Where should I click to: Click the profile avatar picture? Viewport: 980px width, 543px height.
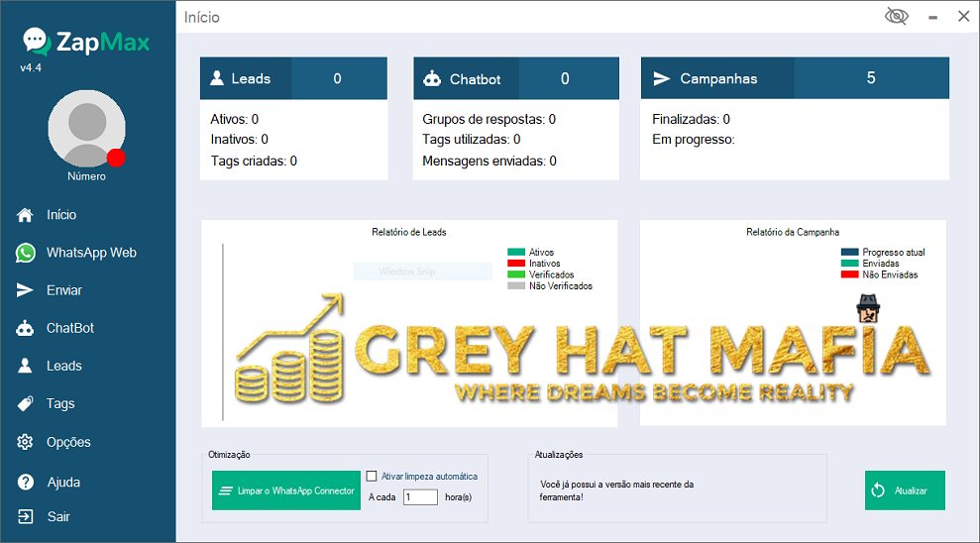tap(86, 128)
